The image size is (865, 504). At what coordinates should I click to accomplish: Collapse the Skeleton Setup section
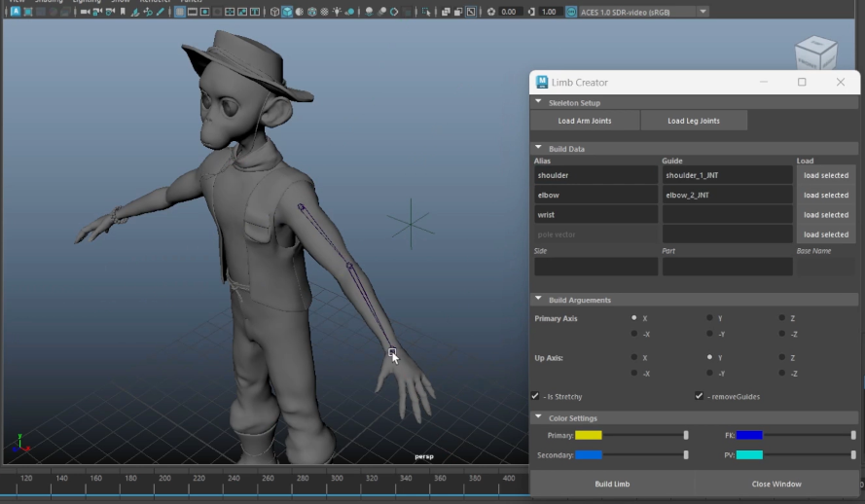[x=538, y=102]
